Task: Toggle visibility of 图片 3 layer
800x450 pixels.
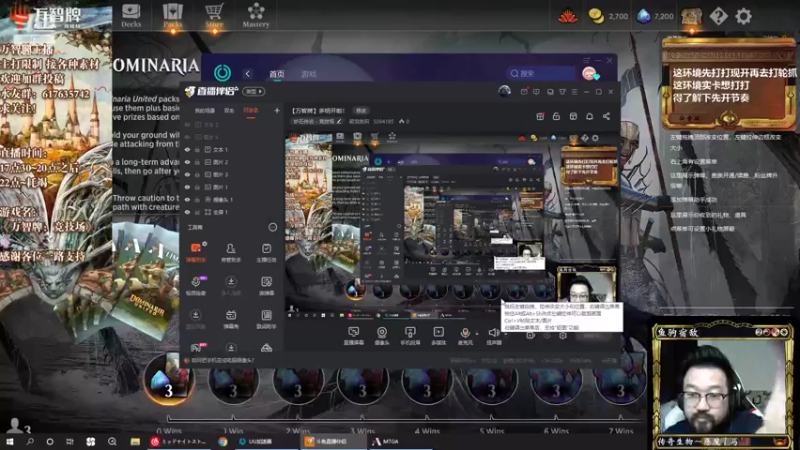Action: coord(187,174)
